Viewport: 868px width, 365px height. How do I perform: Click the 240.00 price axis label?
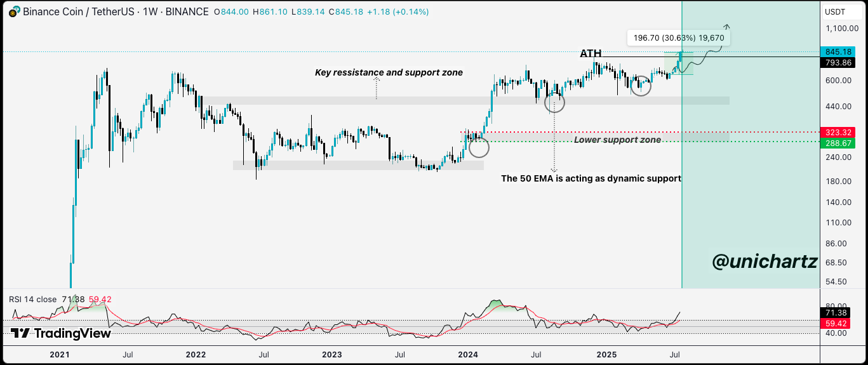pyautogui.click(x=838, y=157)
